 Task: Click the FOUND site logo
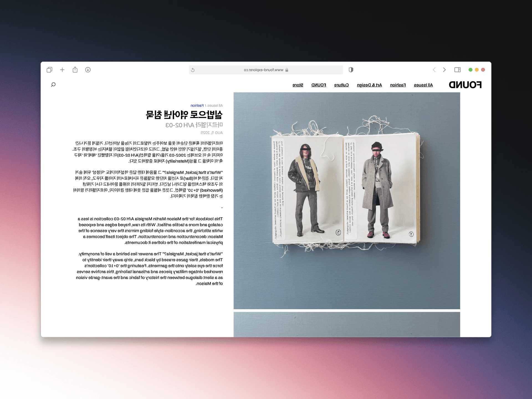point(465,85)
